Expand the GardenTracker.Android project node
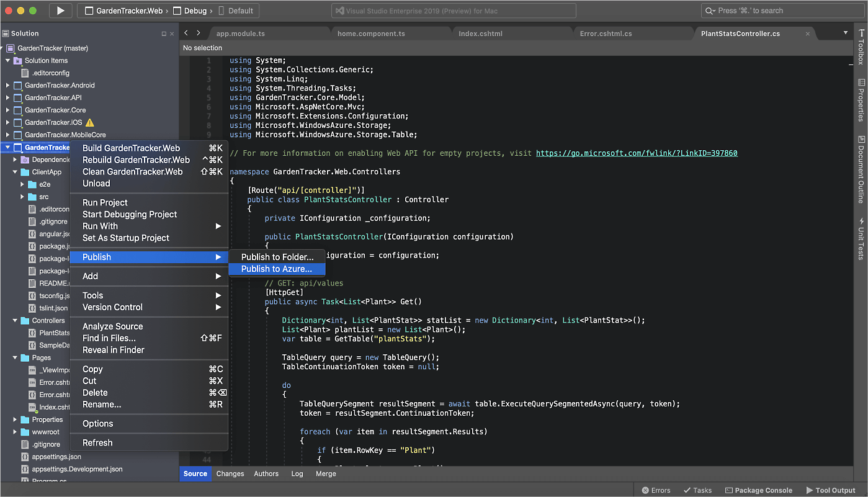 pyautogui.click(x=7, y=85)
